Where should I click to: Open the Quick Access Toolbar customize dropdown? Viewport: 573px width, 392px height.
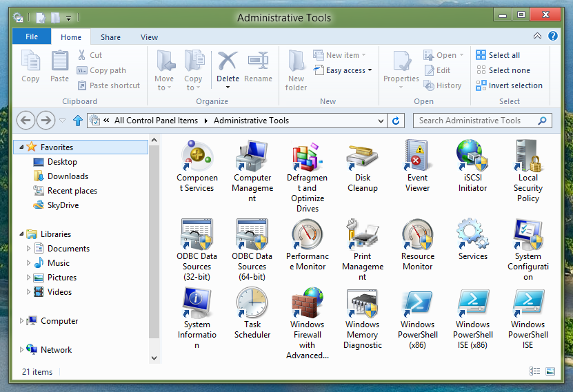coord(69,18)
